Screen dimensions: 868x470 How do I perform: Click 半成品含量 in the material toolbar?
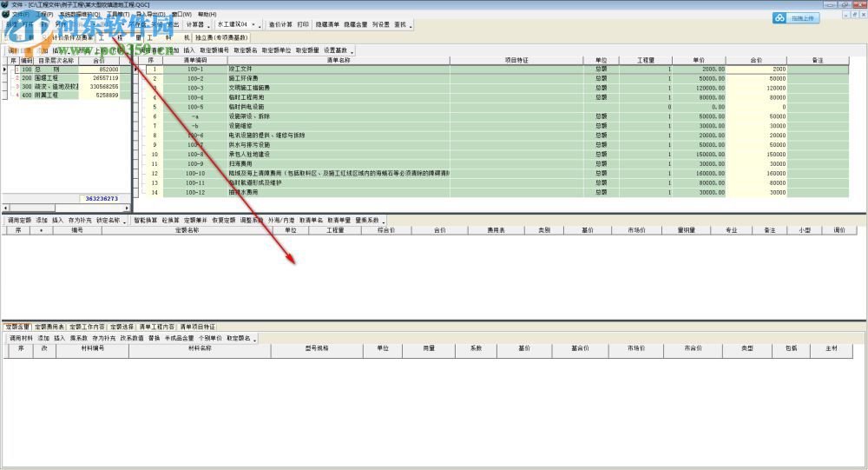click(x=180, y=338)
